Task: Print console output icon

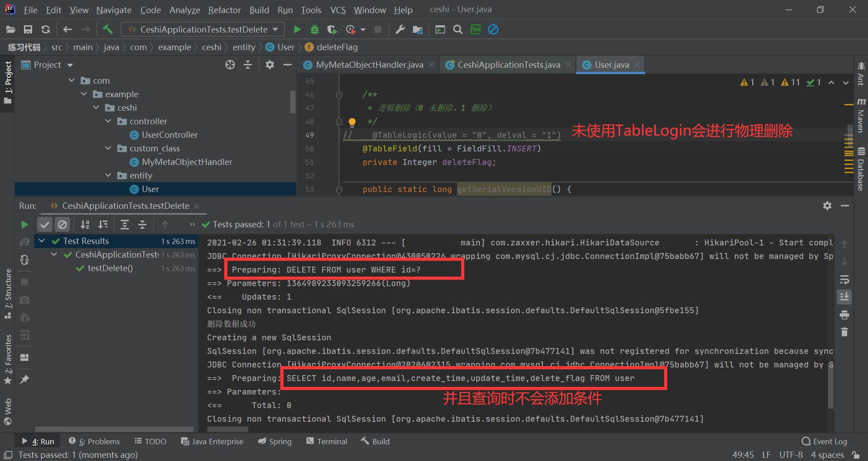Action: coord(844,315)
